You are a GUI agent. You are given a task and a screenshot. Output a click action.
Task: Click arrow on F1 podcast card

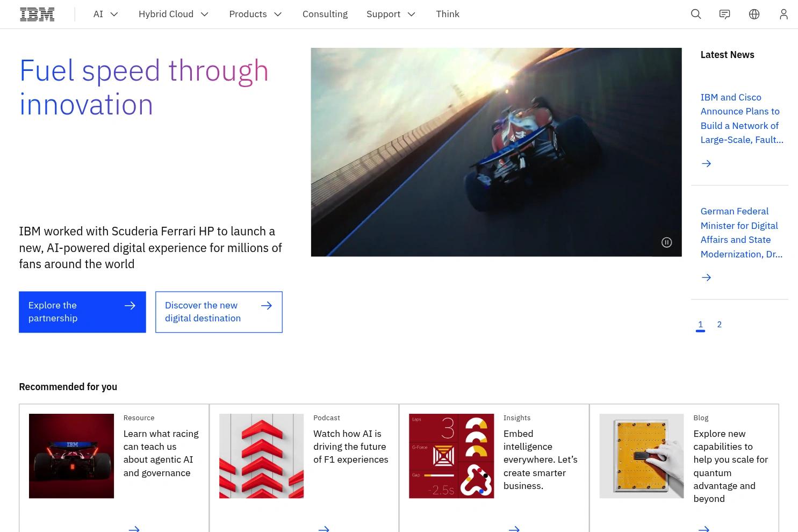pyautogui.click(x=324, y=529)
